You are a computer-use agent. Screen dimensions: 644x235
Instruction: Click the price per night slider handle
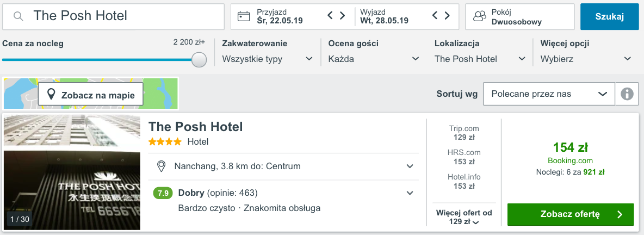(200, 59)
